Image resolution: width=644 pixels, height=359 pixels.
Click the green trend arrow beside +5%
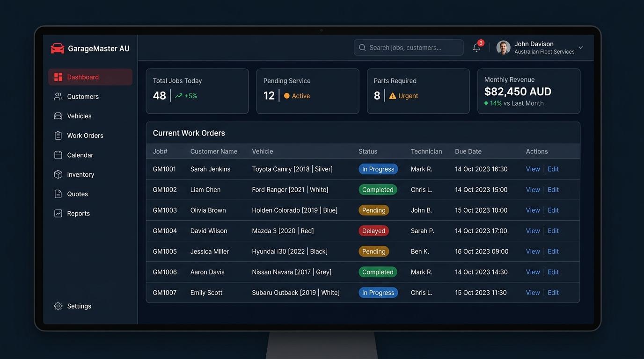click(x=179, y=96)
